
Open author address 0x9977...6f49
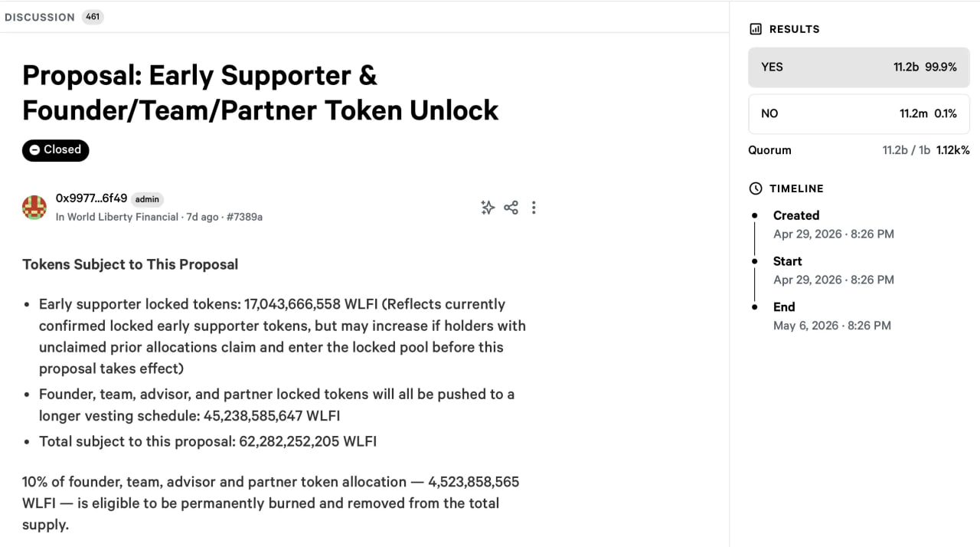coord(91,198)
